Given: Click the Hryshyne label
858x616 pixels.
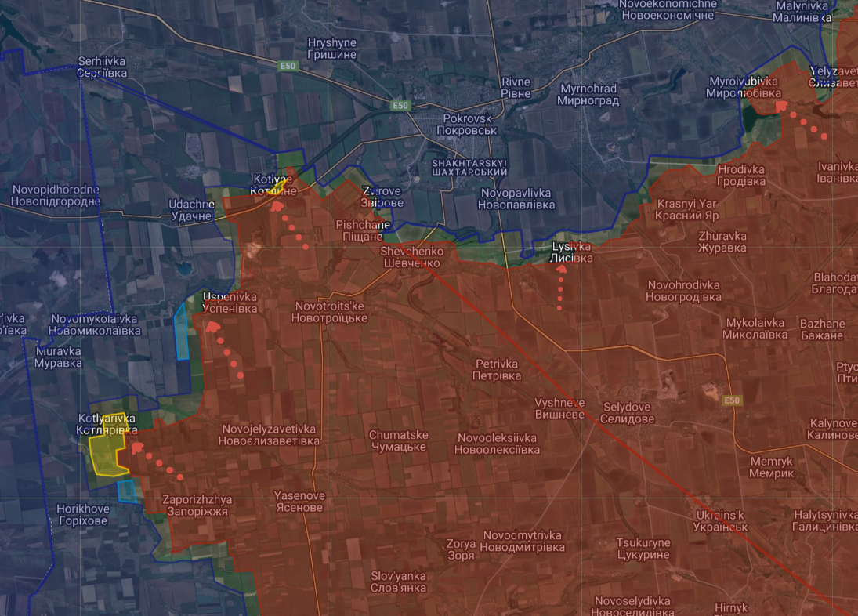Looking at the screenshot, I should tap(332, 49).
